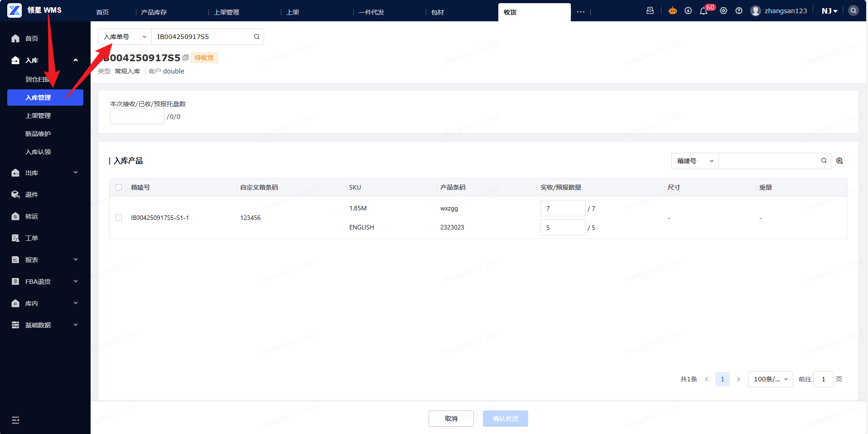Collapse sidebar with bottom hamburger icon
This screenshot has width=868, height=434.
(x=15, y=420)
